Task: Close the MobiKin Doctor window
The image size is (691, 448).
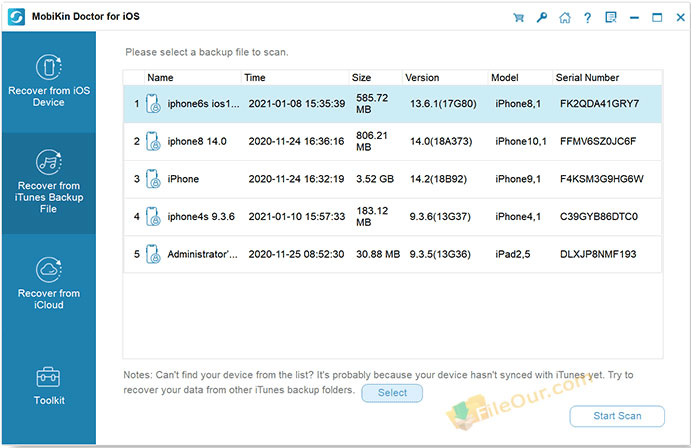Action: 680,18
